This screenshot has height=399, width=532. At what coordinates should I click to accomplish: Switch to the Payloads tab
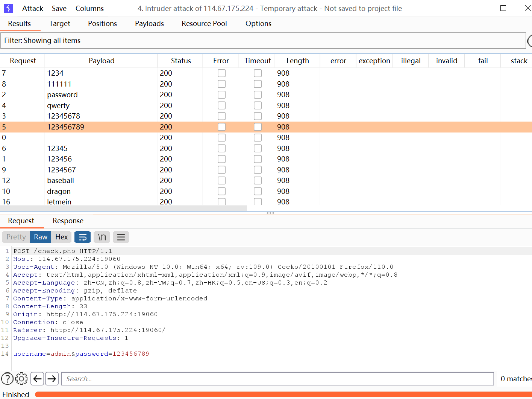click(x=149, y=23)
